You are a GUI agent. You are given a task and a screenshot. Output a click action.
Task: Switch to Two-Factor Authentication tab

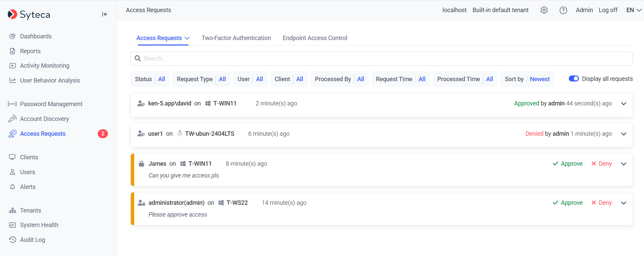236,38
